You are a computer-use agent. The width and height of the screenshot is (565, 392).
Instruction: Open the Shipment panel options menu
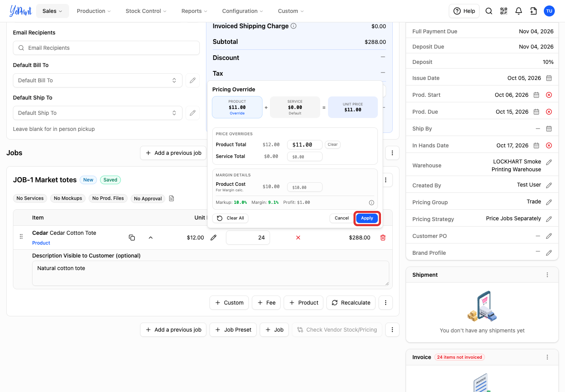(x=547, y=275)
